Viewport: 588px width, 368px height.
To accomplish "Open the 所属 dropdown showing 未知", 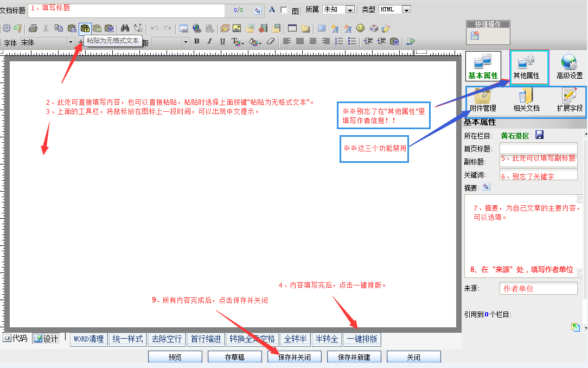I will (350, 10).
